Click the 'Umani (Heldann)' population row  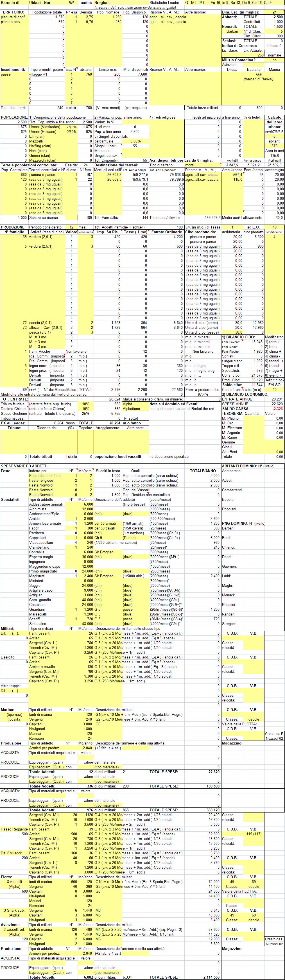click(43, 132)
